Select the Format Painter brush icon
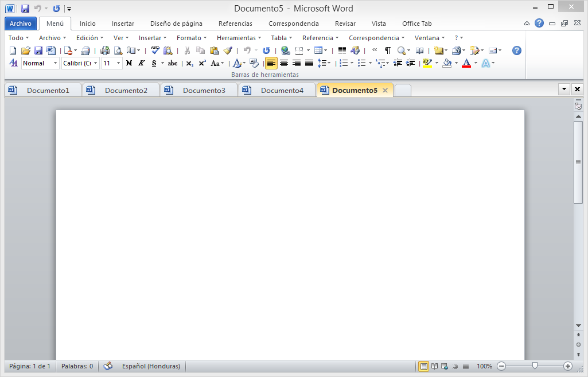The image size is (588, 377). [x=228, y=50]
